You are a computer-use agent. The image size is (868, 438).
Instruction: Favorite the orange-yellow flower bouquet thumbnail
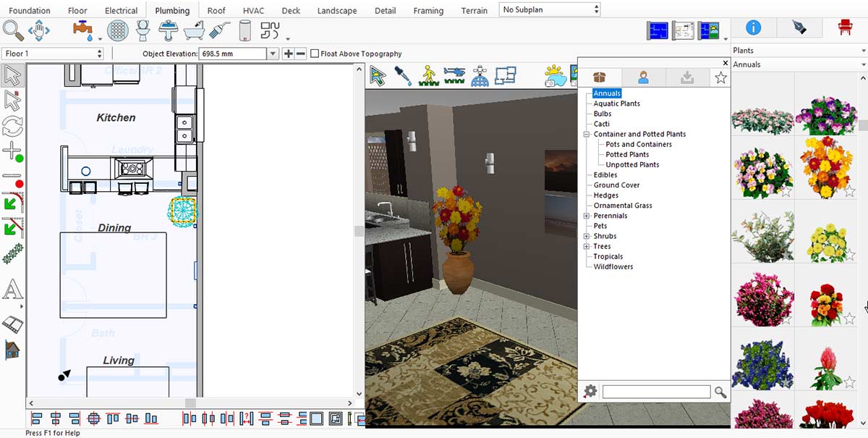point(850,191)
